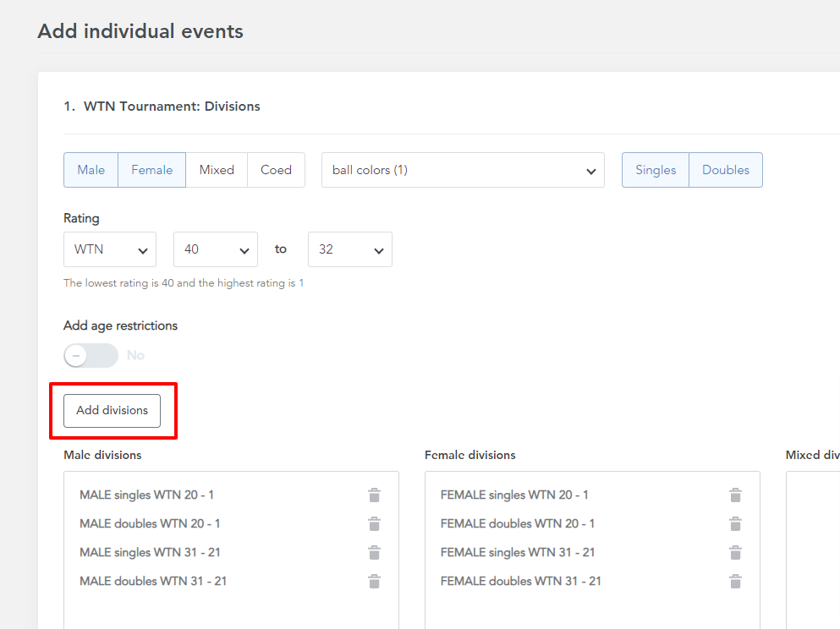This screenshot has height=629, width=840.
Task: Toggle the Mixed gender option
Action: [x=217, y=170]
